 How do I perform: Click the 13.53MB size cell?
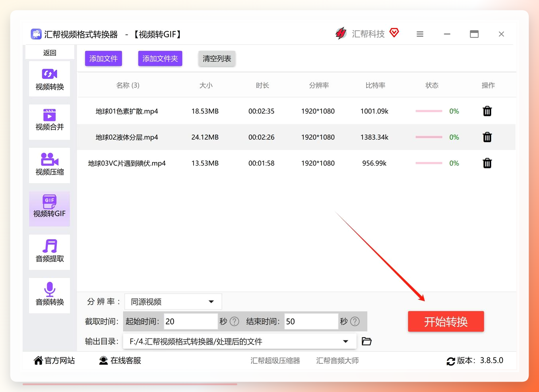coord(205,163)
